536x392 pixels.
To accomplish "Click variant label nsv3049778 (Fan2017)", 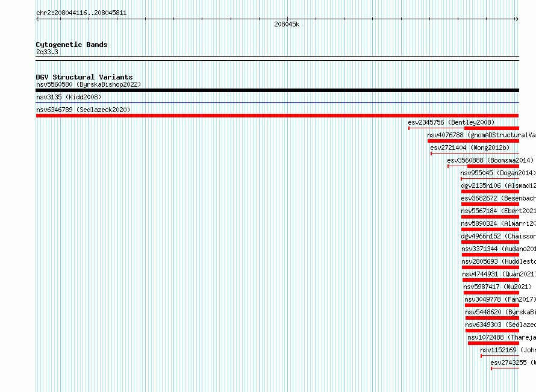I will [x=500, y=299].
